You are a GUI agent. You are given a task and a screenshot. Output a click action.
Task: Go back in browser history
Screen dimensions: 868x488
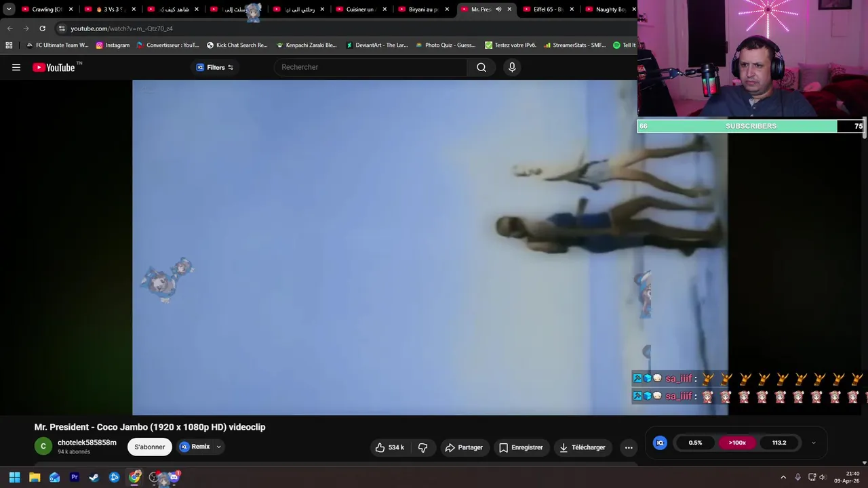click(x=10, y=28)
